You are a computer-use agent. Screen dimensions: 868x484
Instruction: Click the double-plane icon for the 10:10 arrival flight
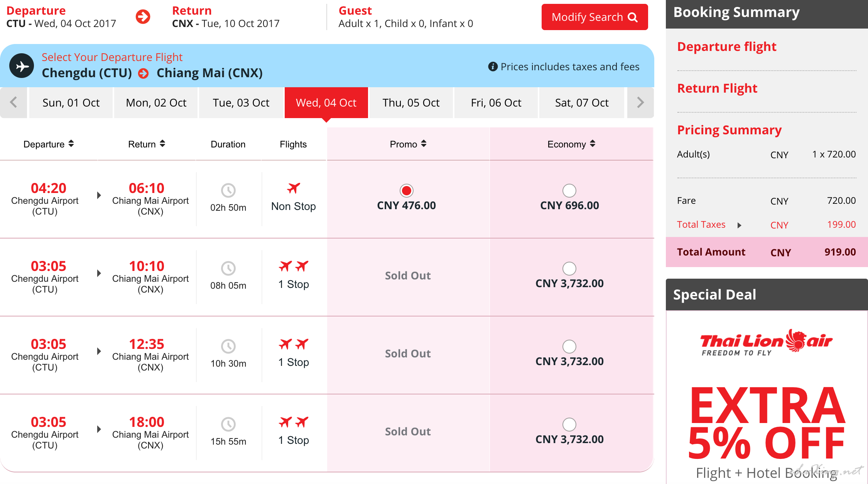(x=294, y=266)
